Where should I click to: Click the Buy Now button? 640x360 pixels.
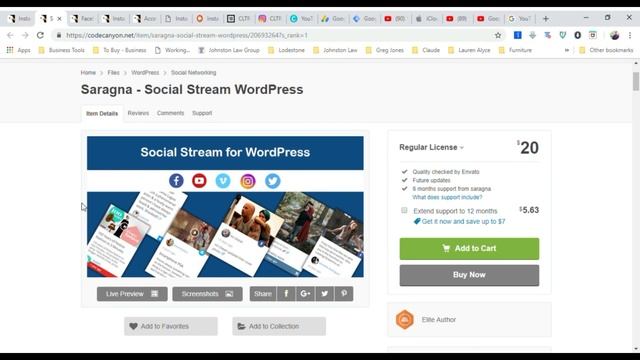(469, 275)
